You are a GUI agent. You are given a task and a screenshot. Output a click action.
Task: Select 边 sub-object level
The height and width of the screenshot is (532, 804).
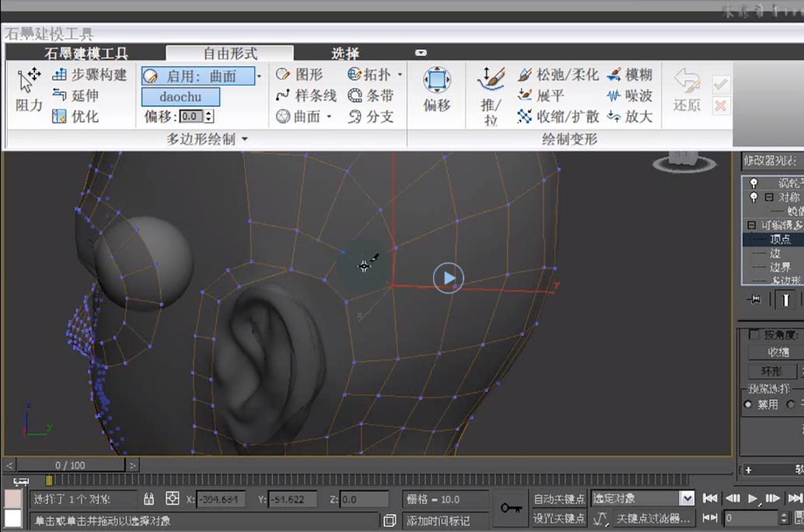(774, 253)
